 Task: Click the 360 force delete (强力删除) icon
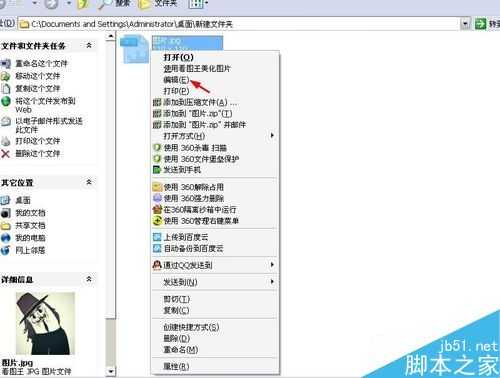(157, 198)
